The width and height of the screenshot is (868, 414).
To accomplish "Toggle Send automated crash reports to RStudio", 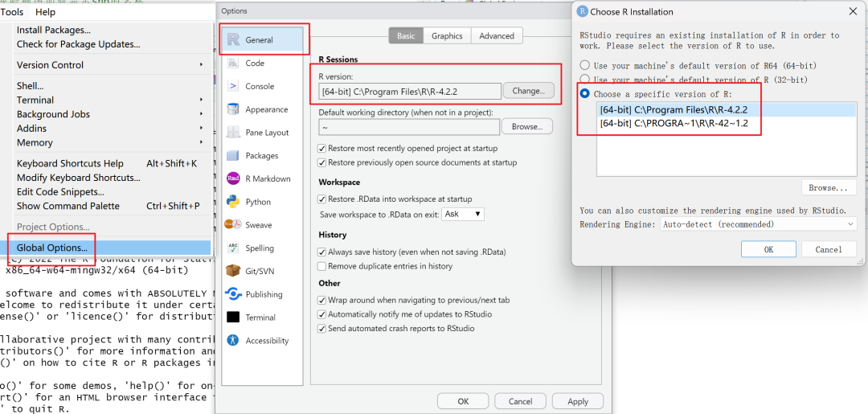I will (x=321, y=329).
